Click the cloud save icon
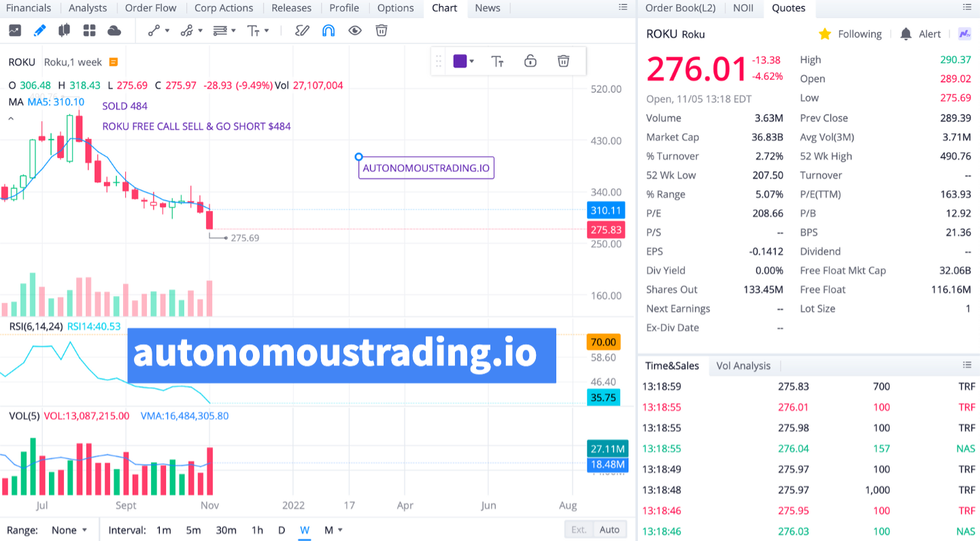Image resolution: width=980 pixels, height=541 pixels. point(114,31)
